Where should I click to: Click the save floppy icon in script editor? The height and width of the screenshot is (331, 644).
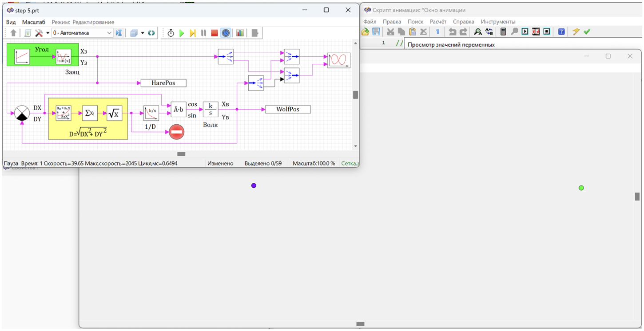tap(376, 32)
